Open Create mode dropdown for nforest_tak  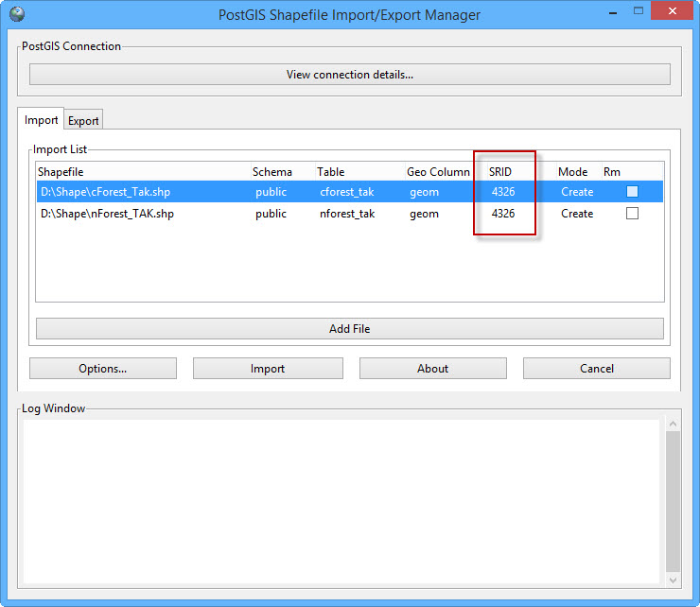pos(577,214)
